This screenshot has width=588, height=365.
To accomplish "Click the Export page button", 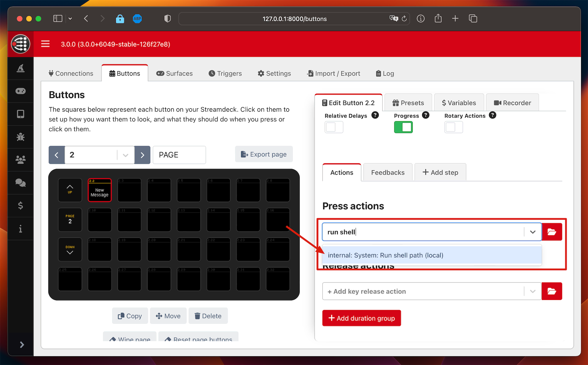I will coord(264,154).
